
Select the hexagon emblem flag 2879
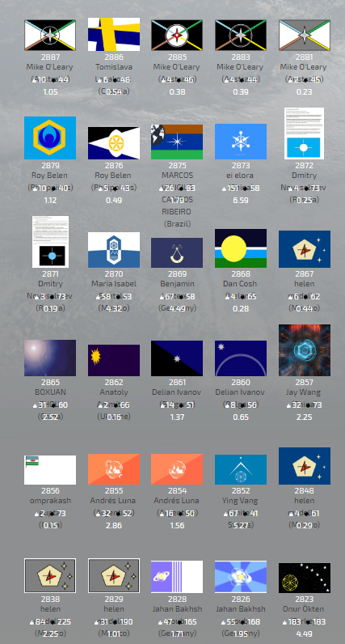coord(50,138)
